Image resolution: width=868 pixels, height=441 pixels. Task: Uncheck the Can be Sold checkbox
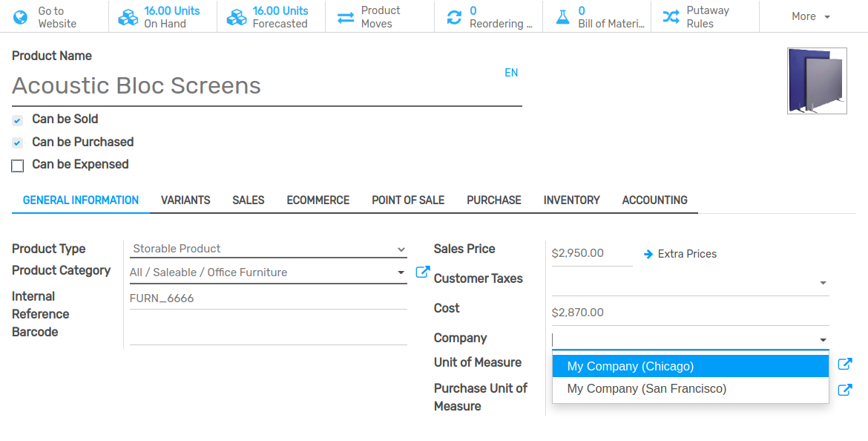pos(17,119)
